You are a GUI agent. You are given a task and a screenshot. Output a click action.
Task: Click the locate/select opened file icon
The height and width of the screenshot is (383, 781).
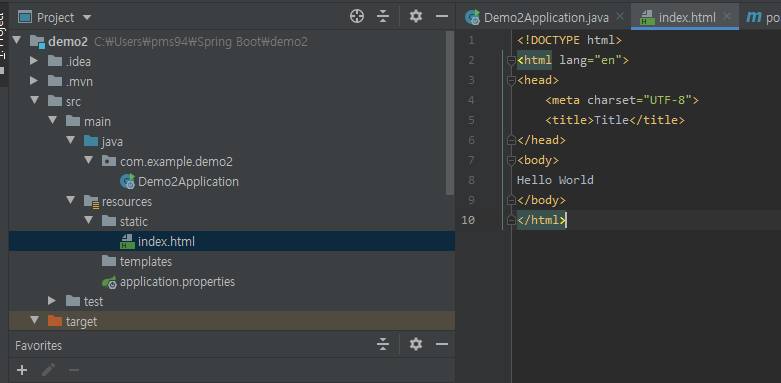357,17
